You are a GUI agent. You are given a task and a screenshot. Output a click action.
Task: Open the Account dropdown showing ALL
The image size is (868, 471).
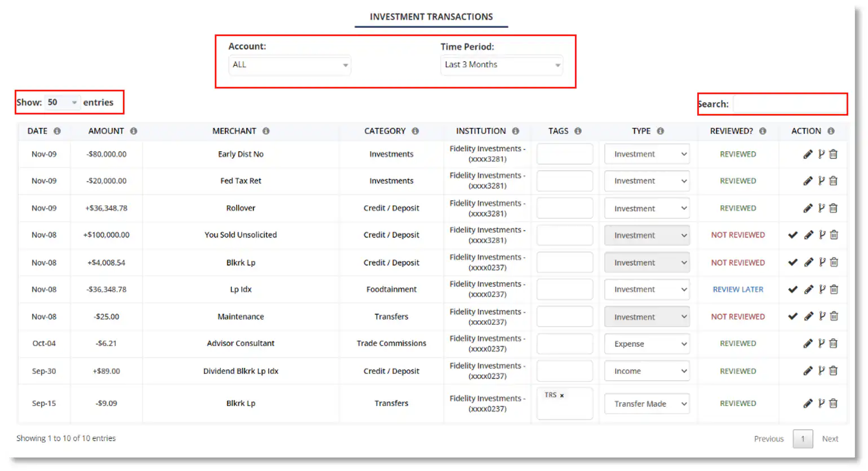(290, 65)
